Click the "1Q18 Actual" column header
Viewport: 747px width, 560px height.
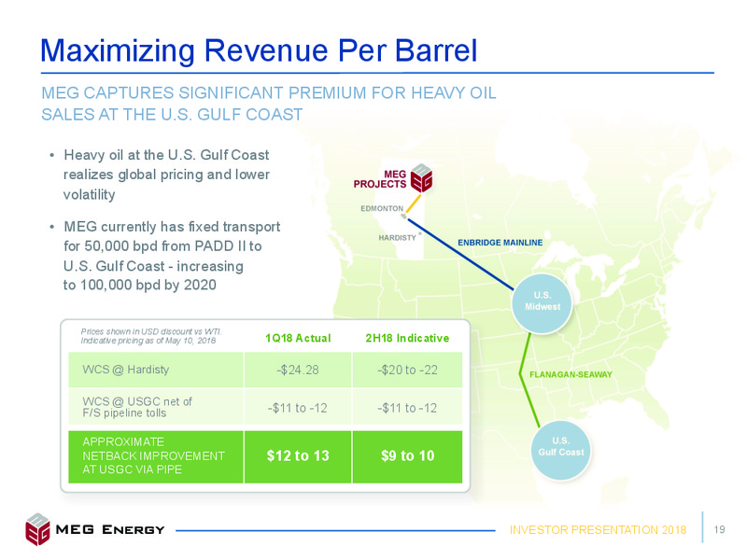click(298, 338)
